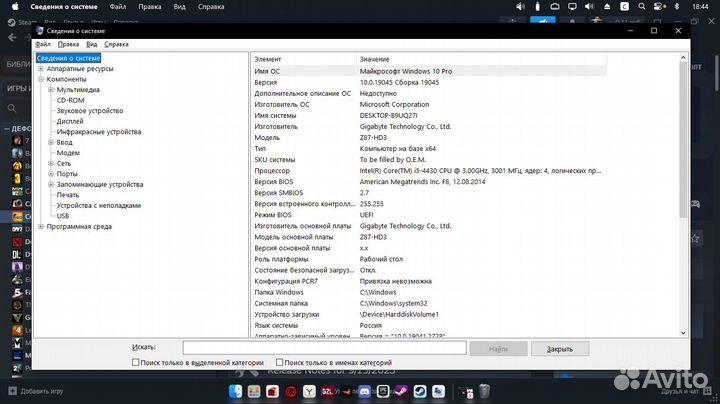Screen dimensions: 720x404
Task: Select the USB tree item
Action: click(63, 216)
